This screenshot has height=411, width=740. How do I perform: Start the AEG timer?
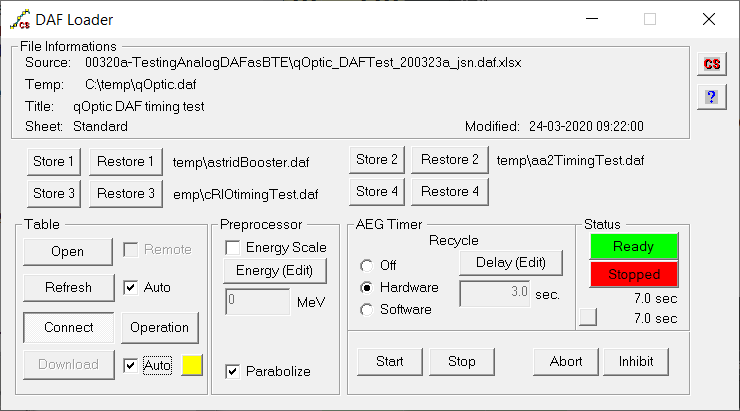[x=390, y=361]
